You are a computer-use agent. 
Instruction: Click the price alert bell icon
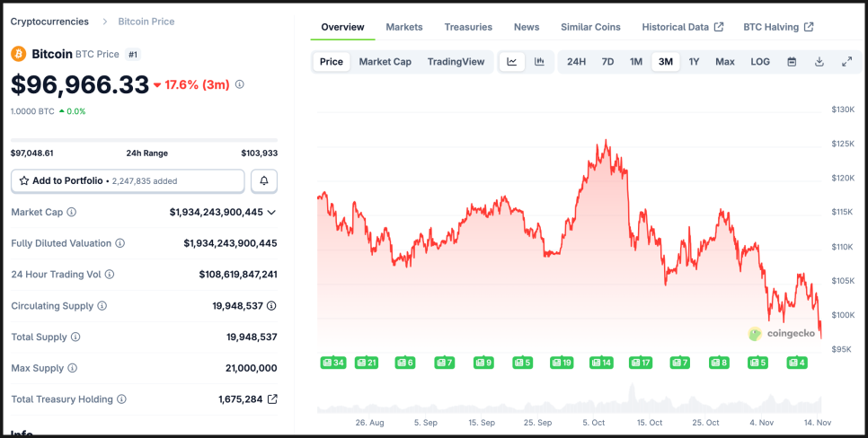click(264, 180)
